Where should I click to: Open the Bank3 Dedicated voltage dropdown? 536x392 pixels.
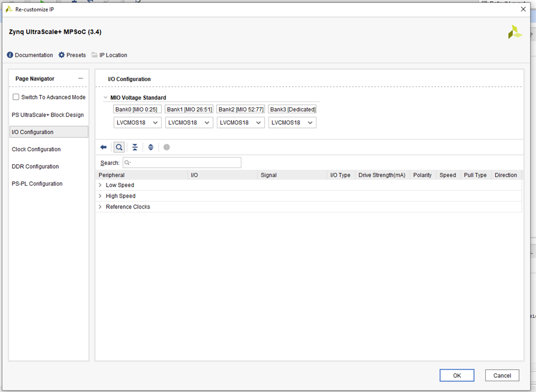tap(292, 122)
